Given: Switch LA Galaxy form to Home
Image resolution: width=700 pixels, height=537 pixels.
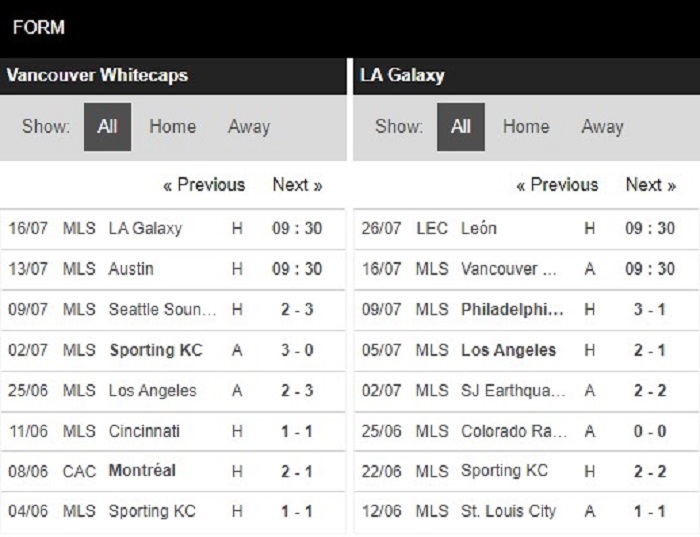Looking at the screenshot, I should point(526,127).
